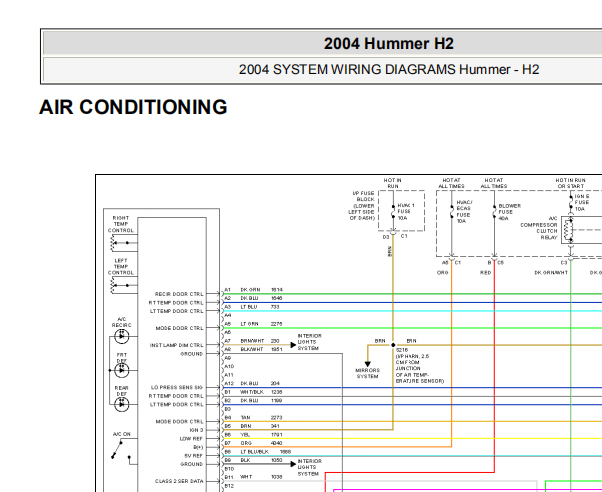This screenshot has width=602, height=492.
Task: Click 'INTERIOR LIGHTS SYSTEM' next to pin B9
Action: (x=309, y=467)
